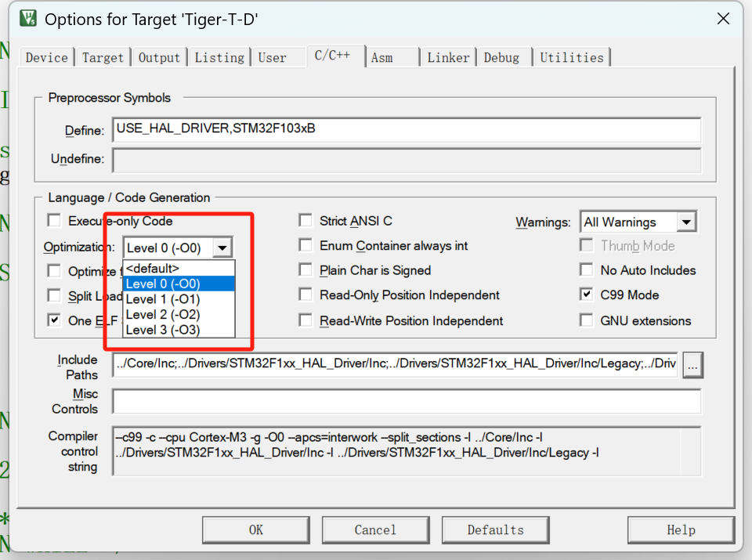Click the Define preprocessor symbols field
The image size is (752, 560).
pos(407,129)
